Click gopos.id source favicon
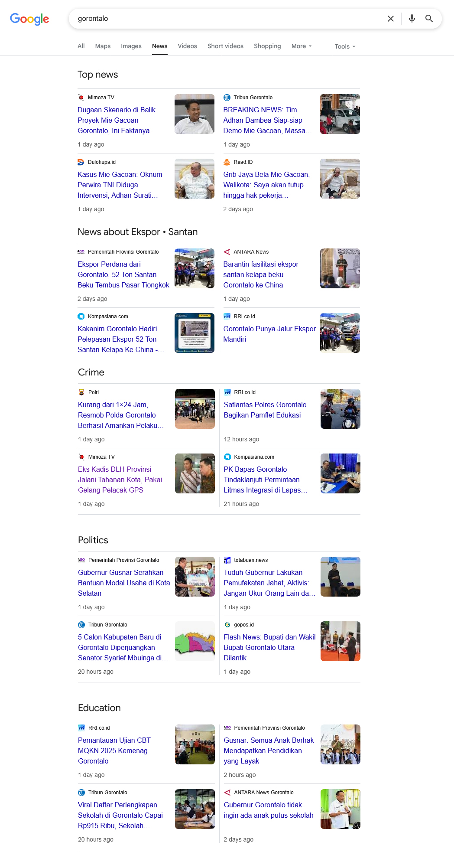The image size is (454, 868). tap(227, 625)
